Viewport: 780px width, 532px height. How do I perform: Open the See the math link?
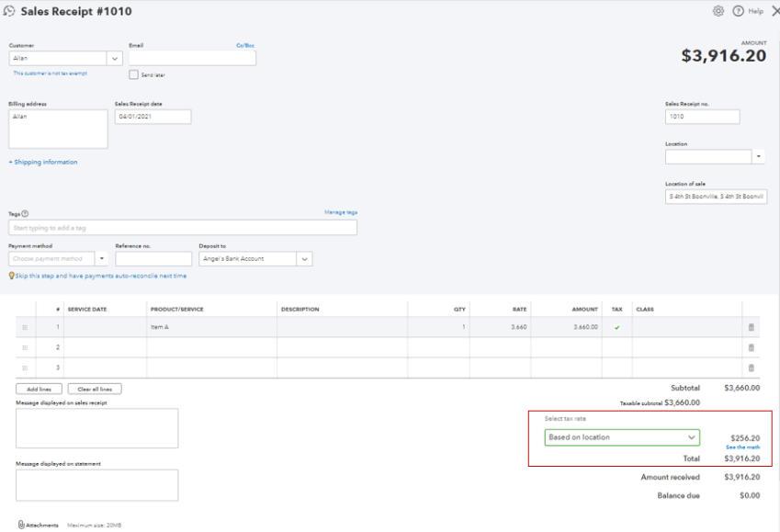[x=742, y=447]
